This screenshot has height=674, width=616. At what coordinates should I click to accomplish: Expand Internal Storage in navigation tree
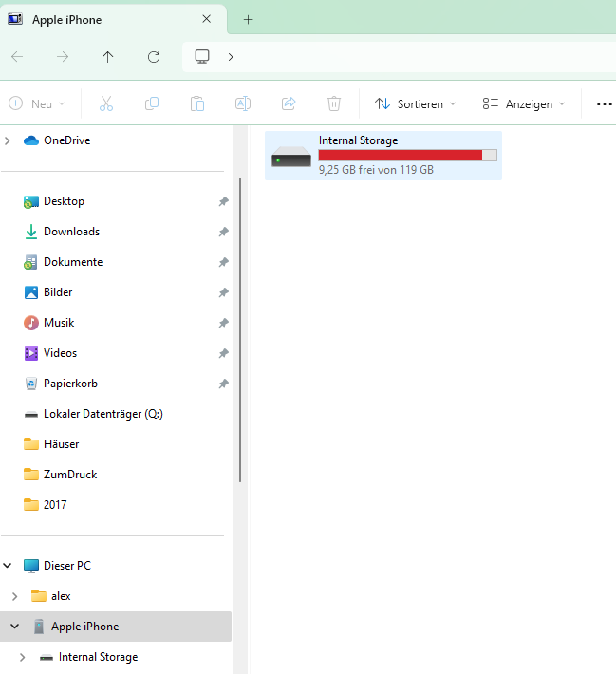point(24,657)
